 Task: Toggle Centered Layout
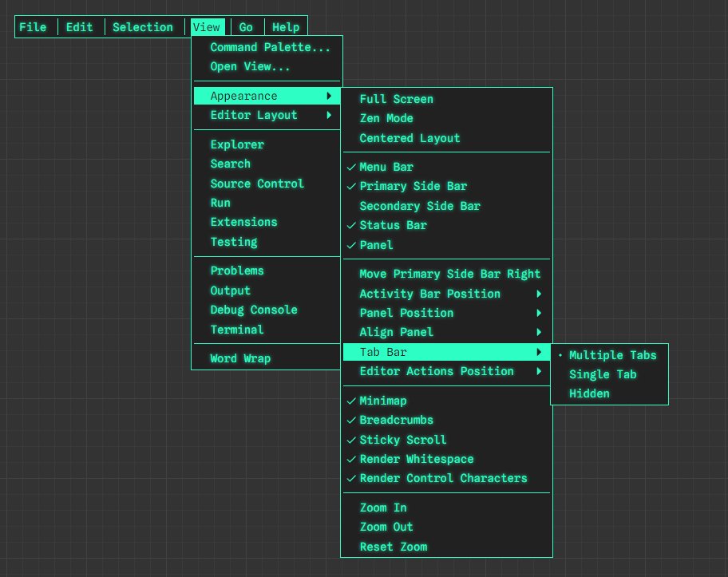447,138
